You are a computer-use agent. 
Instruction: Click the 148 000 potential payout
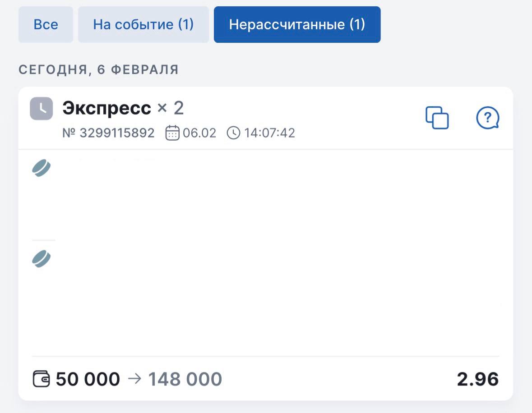click(185, 379)
